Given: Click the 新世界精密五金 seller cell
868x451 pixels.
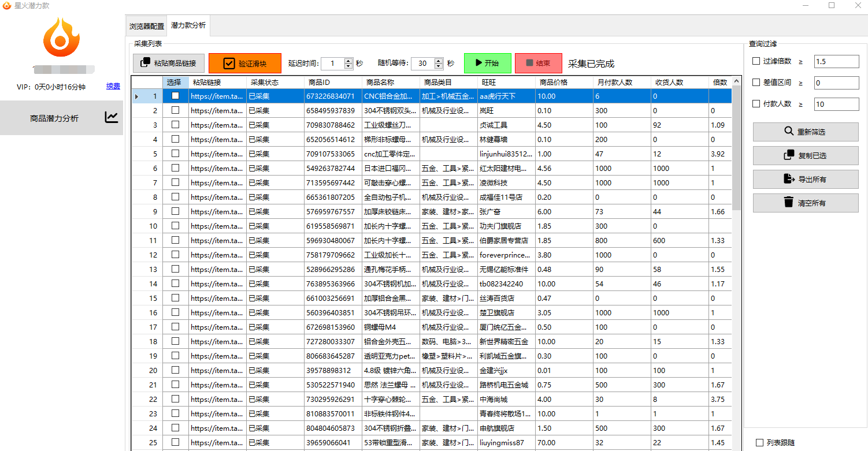Looking at the screenshot, I should [507, 341].
